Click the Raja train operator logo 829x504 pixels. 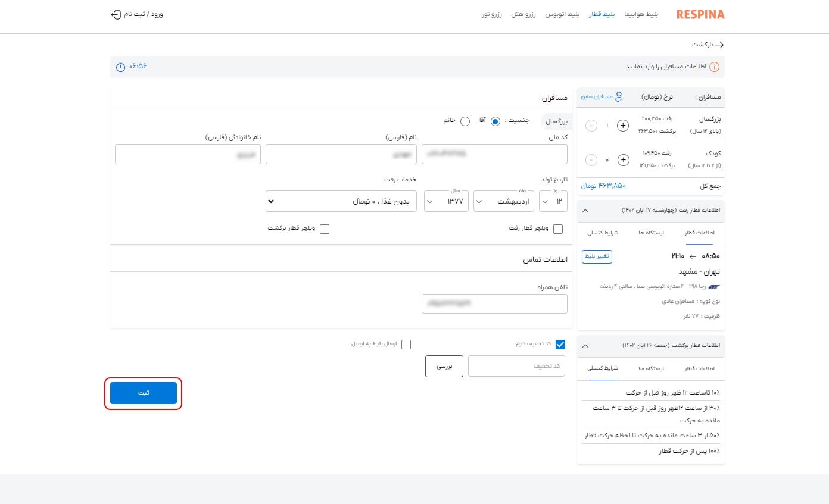click(715, 286)
